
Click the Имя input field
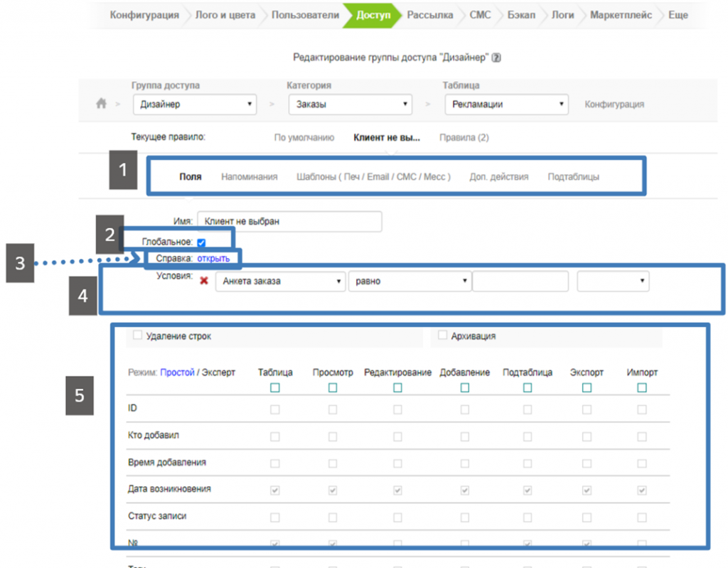(289, 222)
